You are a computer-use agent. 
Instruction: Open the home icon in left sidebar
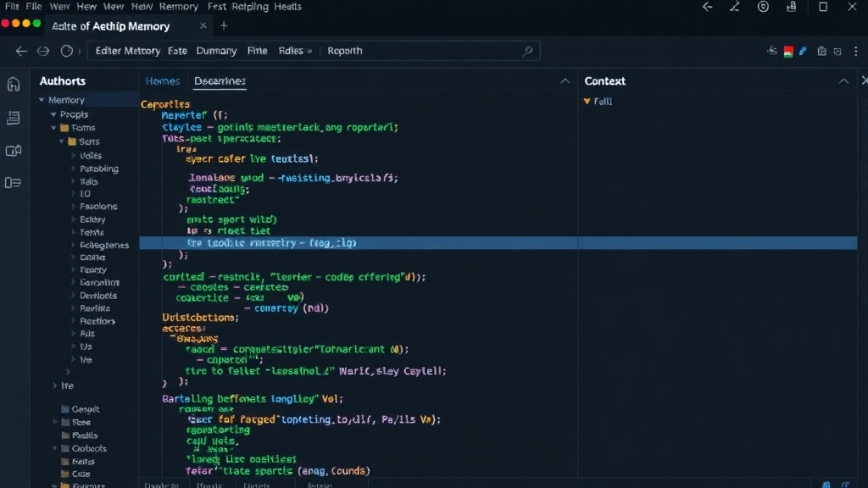14,84
